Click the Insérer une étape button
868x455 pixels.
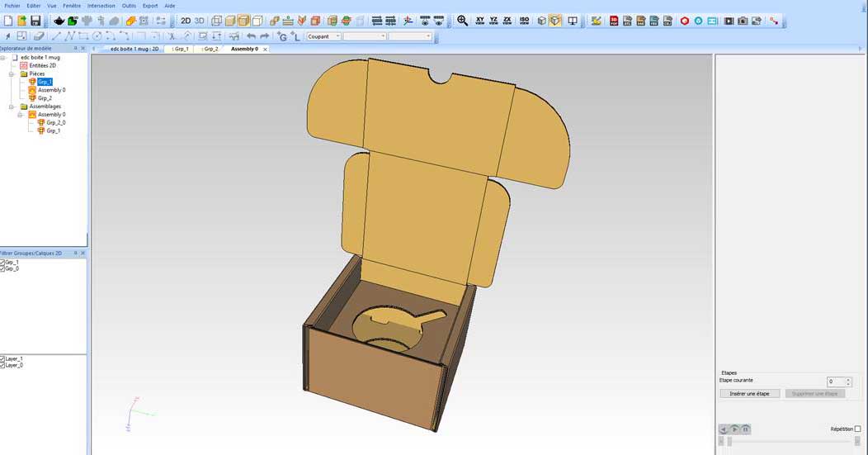(x=749, y=394)
